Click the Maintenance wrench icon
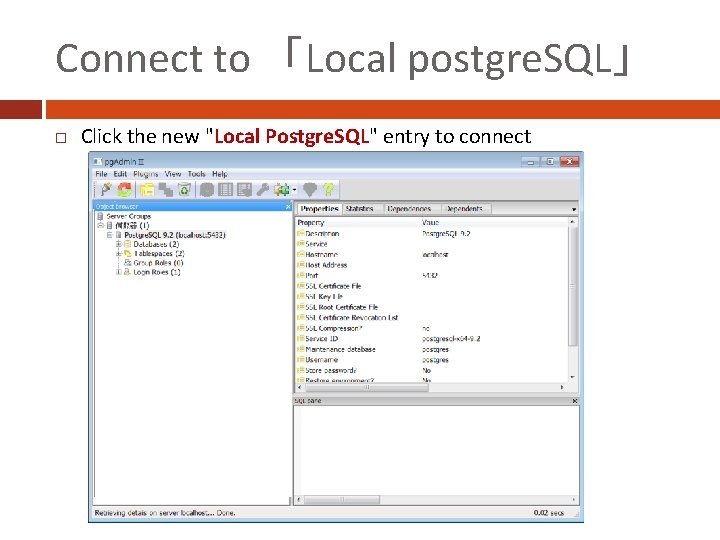Screen dimensions: 720x540 pyautogui.click(x=262, y=190)
